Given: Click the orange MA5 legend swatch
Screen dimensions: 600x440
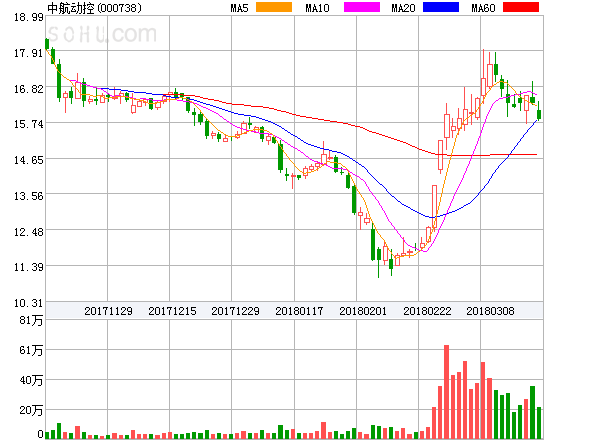Looking at the screenshot, I should pos(274,7).
